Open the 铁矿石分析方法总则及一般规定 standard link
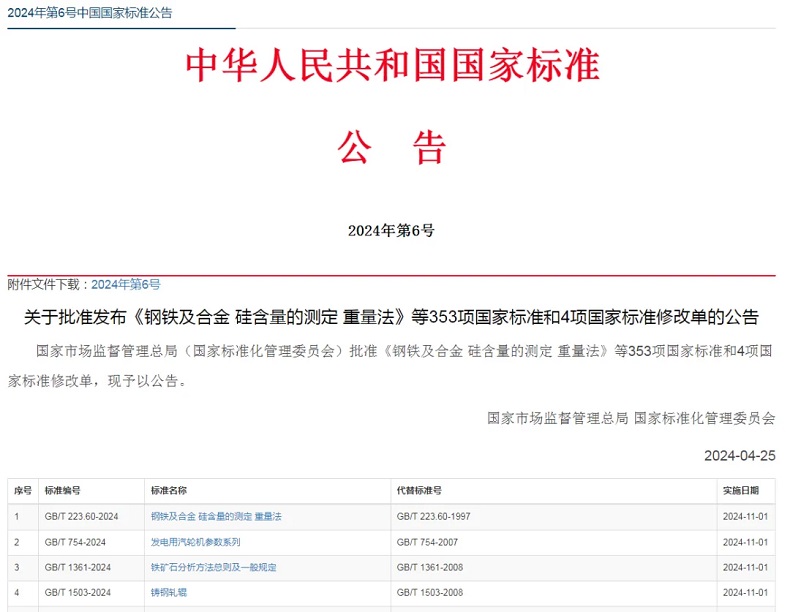Image resolution: width=790 pixels, height=612 pixels. 213,567
